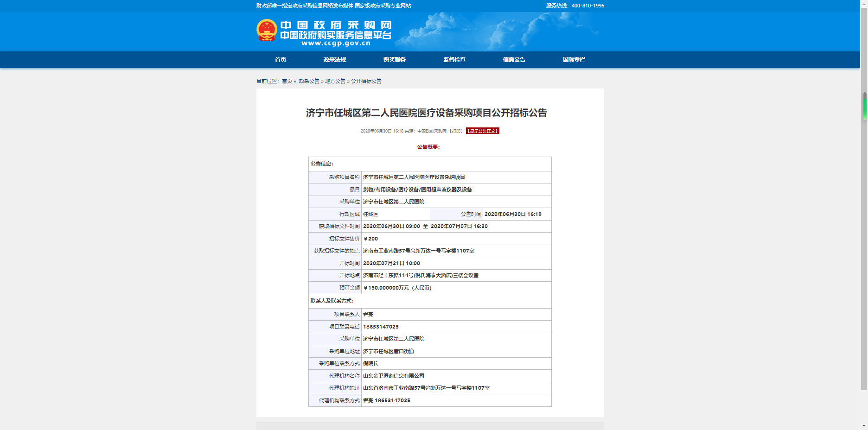Open the 信息公告 navigation item
Image resolution: width=868 pixels, height=430 pixels.
(514, 60)
